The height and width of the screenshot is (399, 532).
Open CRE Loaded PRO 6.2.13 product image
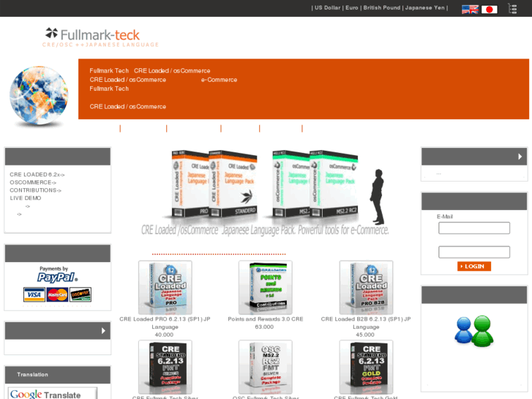pos(165,287)
